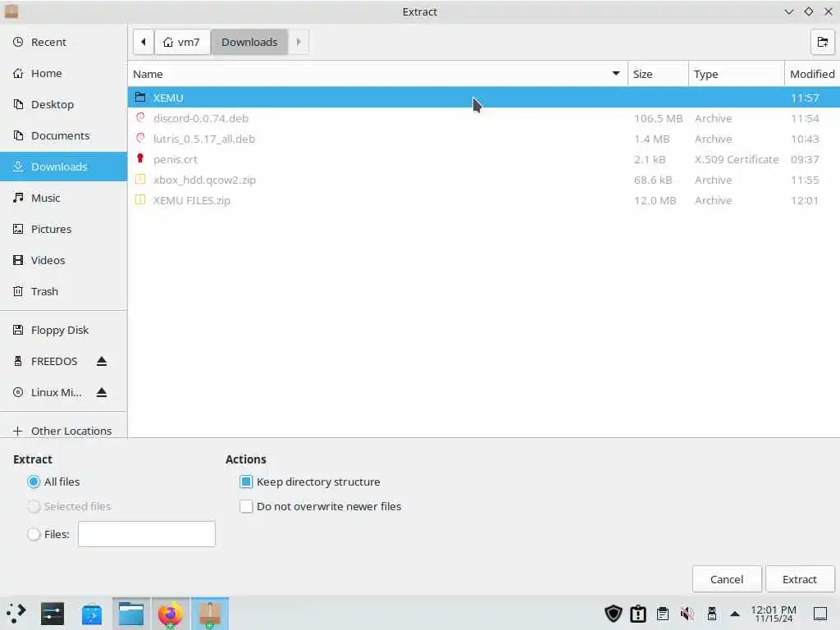Click the Extract button
Viewport: 840px width, 630px height.
click(799, 579)
